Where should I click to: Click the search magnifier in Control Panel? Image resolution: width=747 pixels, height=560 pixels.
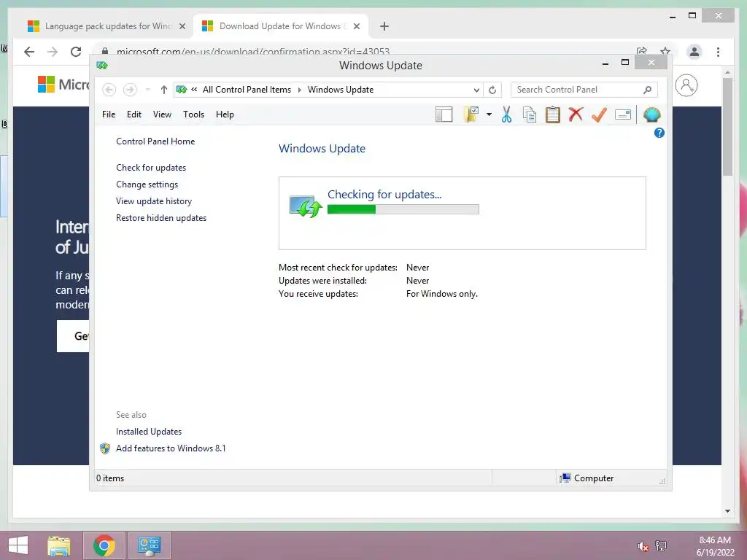tap(648, 90)
